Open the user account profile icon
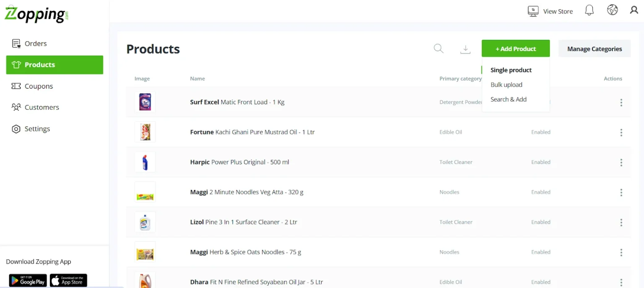Screen dimensions: 644x288 634,10
